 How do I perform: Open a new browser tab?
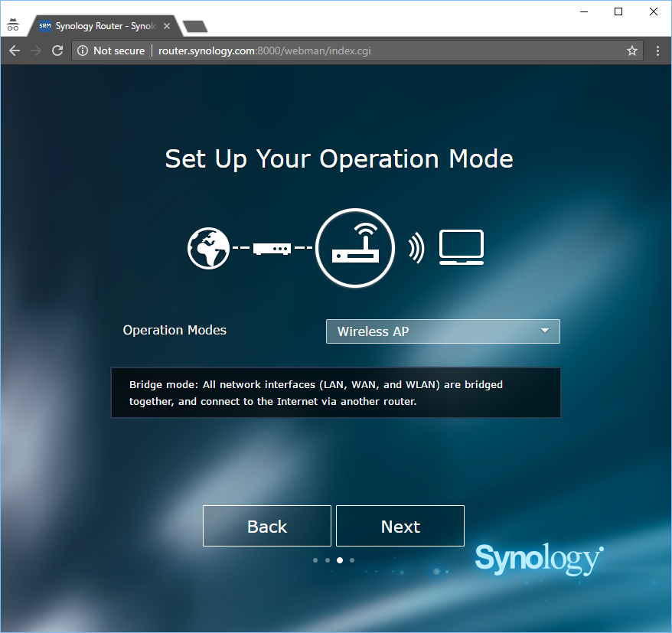195,27
